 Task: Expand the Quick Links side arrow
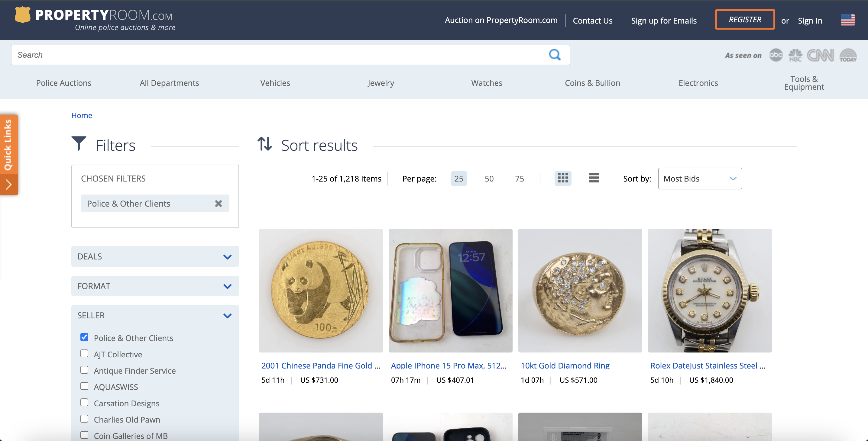9,185
